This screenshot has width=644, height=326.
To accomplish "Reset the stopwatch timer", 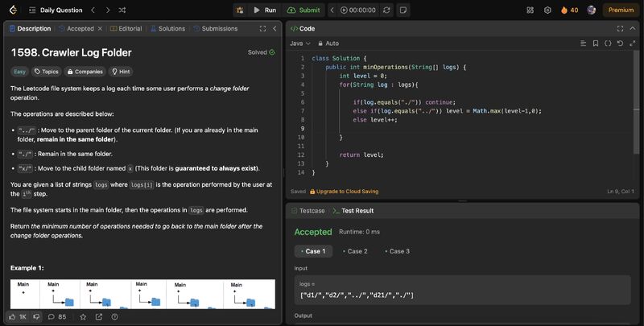I will 387,10.
